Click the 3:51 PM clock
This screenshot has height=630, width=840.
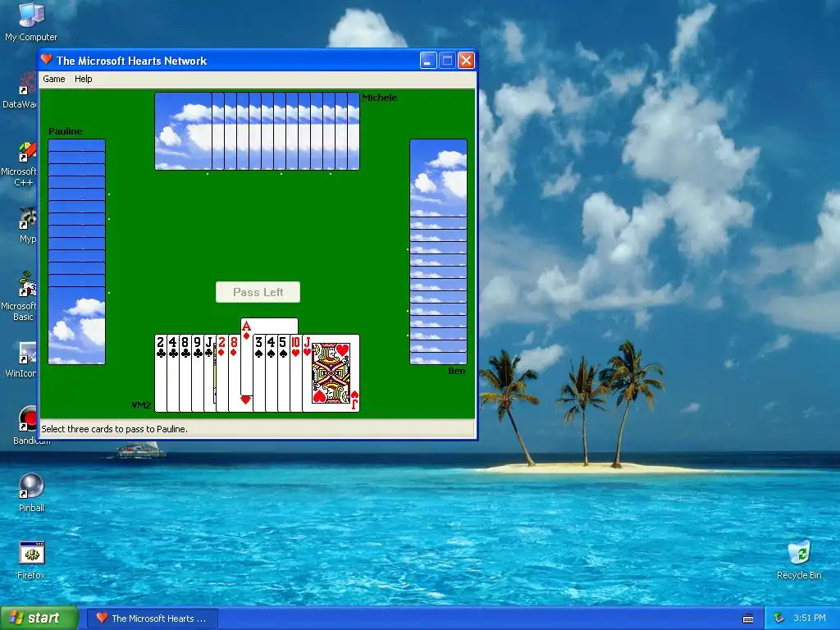click(810, 618)
